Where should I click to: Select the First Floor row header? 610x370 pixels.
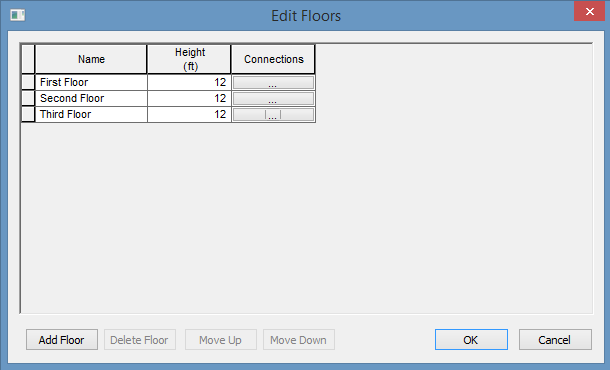pos(28,82)
